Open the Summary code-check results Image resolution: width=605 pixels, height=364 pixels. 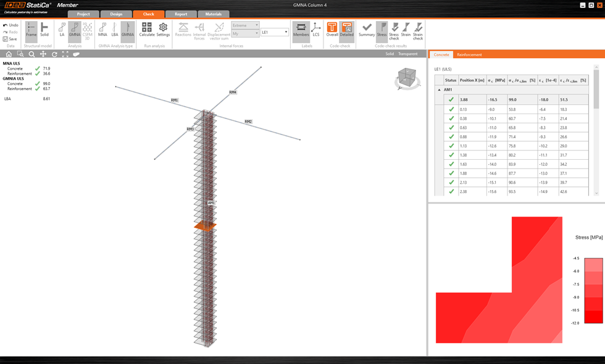(x=367, y=30)
